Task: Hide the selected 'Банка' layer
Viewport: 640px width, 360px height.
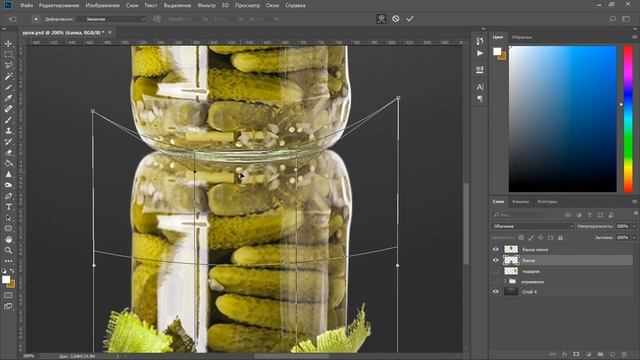Action: click(x=496, y=260)
